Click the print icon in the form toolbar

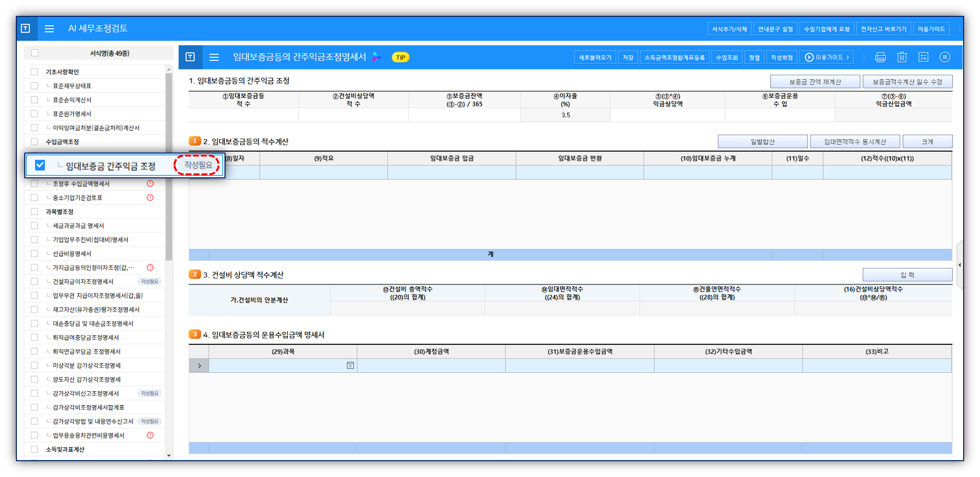point(880,57)
